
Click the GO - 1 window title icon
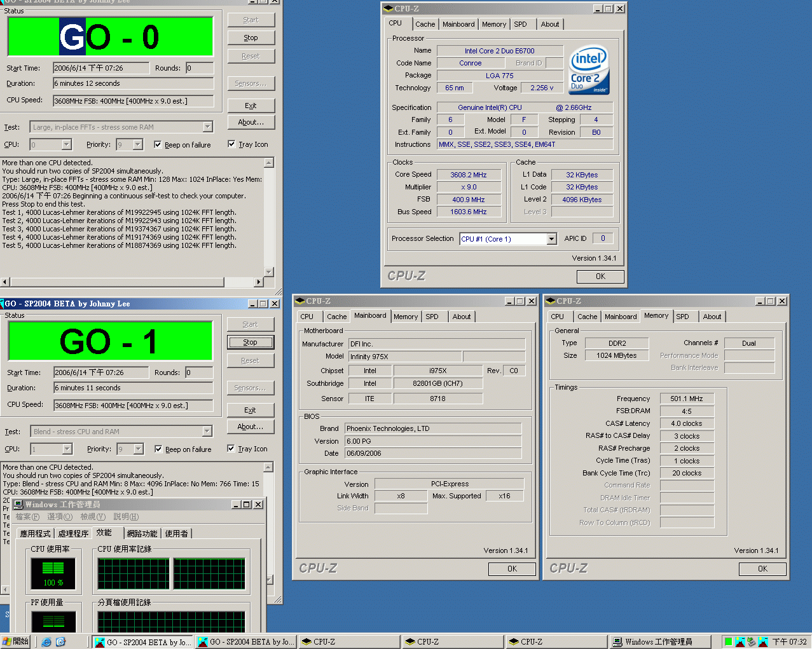point(3,304)
